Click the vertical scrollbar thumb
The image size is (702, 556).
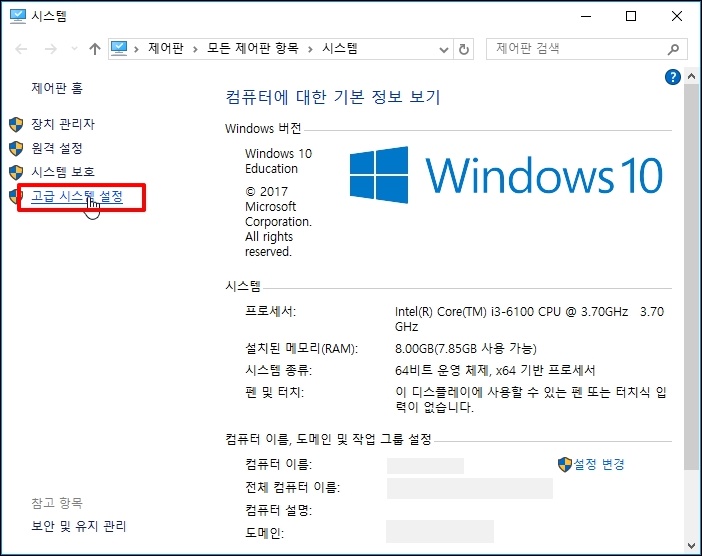pos(691,278)
